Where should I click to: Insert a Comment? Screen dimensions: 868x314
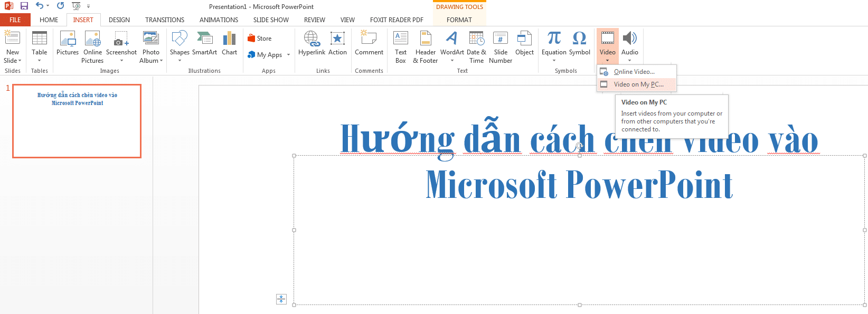click(x=369, y=43)
